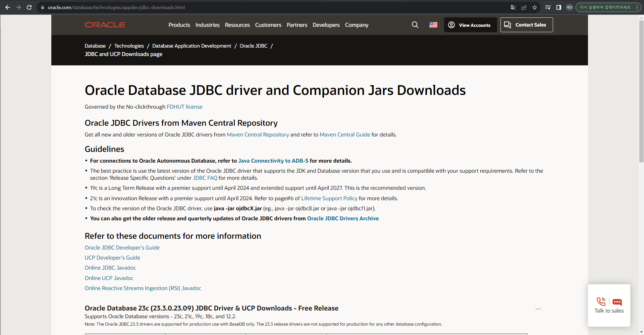Click 'Oracle JDBC Drivers from Maven Central Repository' heading
The image size is (644, 335).
[181, 123]
